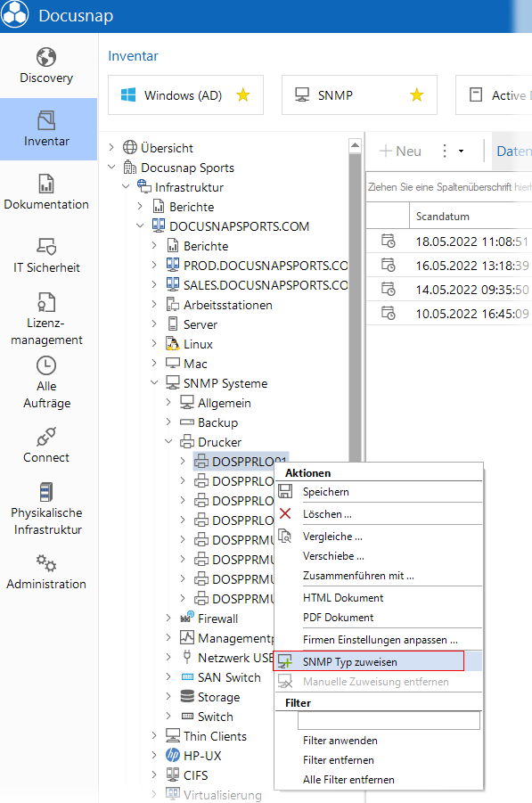Screen dimensions: 532x803
Task: Select the Allgemein tree item
Action: pos(216,403)
